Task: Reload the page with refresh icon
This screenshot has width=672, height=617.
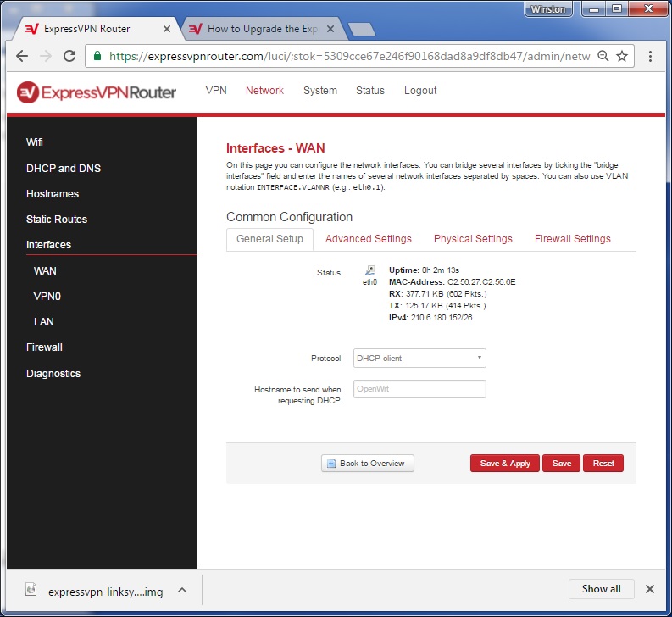Action: pyautogui.click(x=69, y=56)
